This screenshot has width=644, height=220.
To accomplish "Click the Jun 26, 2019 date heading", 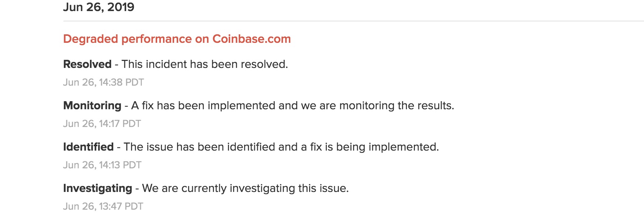I will click(99, 7).
